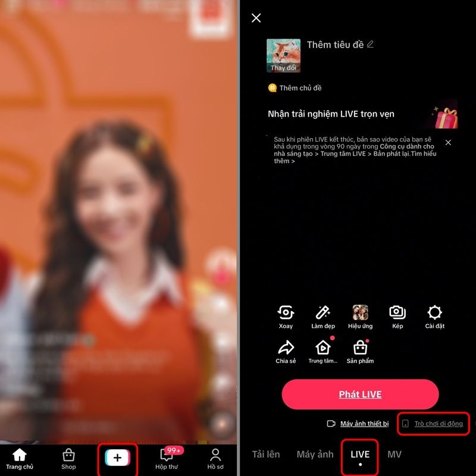Select Máy ảnh thiết bị device camera option
The image size is (476, 476).
pyautogui.click(x=363, y=424)
